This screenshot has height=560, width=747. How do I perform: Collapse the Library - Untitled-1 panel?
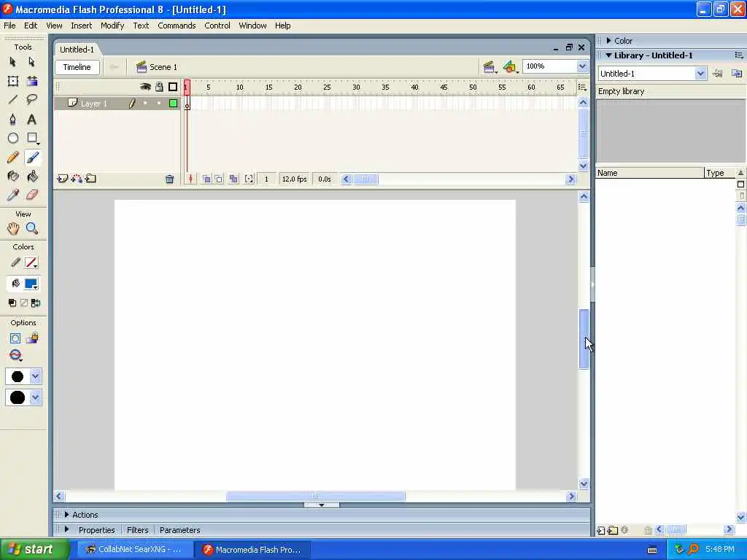[x=608, y=55]
